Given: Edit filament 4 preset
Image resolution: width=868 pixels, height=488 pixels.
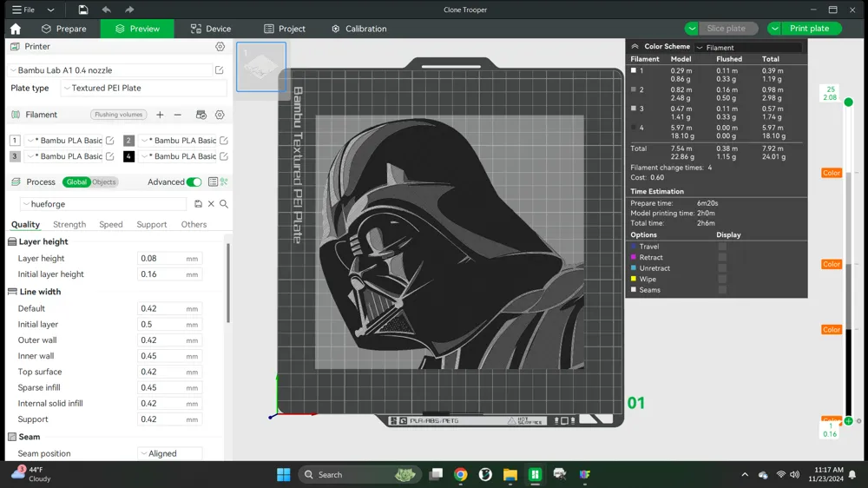Looking at the screenshot, I should click(224, 156).
